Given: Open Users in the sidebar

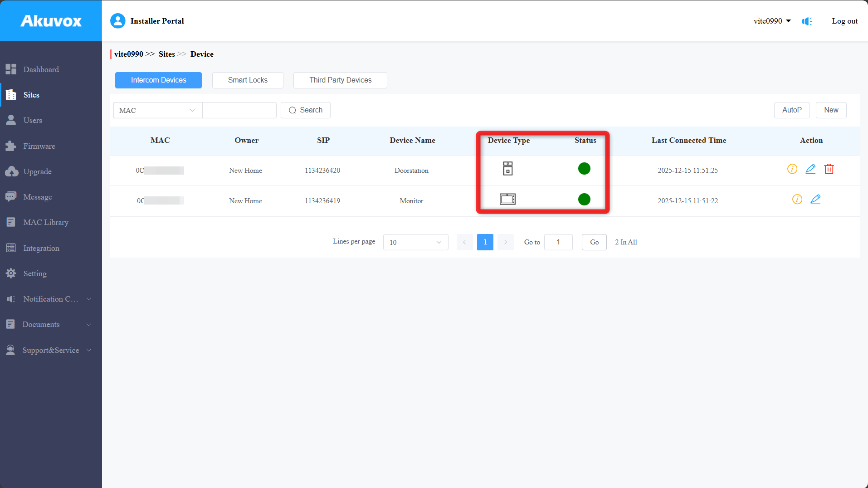Looking at the screenshot, I should tap(33, 120).
